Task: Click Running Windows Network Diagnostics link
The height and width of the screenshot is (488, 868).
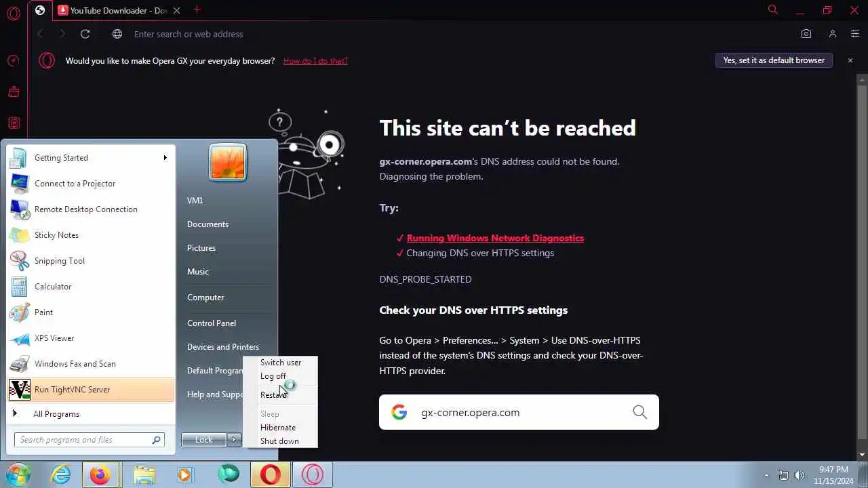Action: tap(495, 238)
